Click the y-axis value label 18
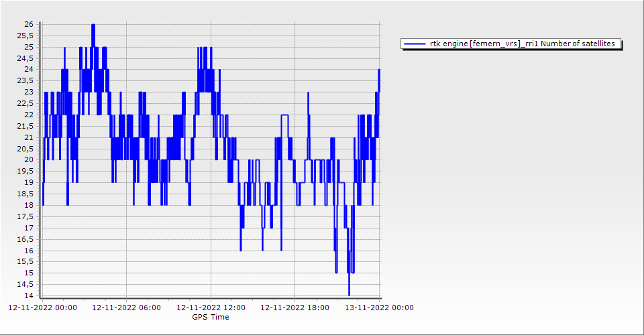644x335 pixels. point(29,205)
